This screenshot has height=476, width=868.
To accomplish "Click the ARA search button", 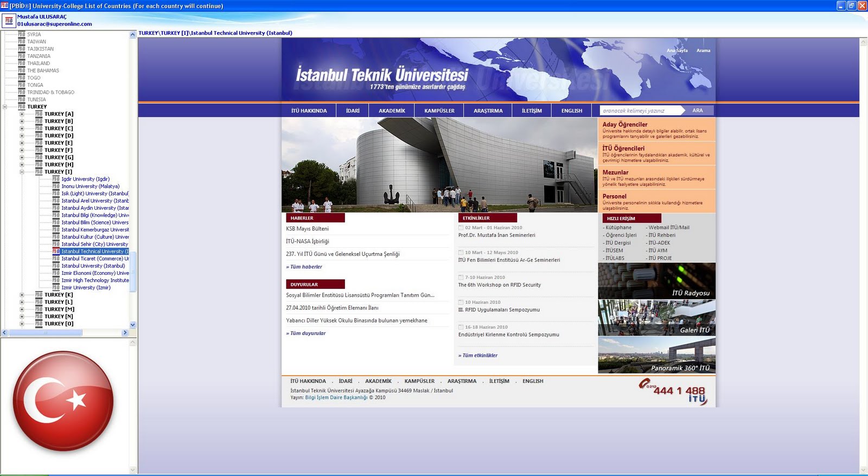I will [698, 111].
